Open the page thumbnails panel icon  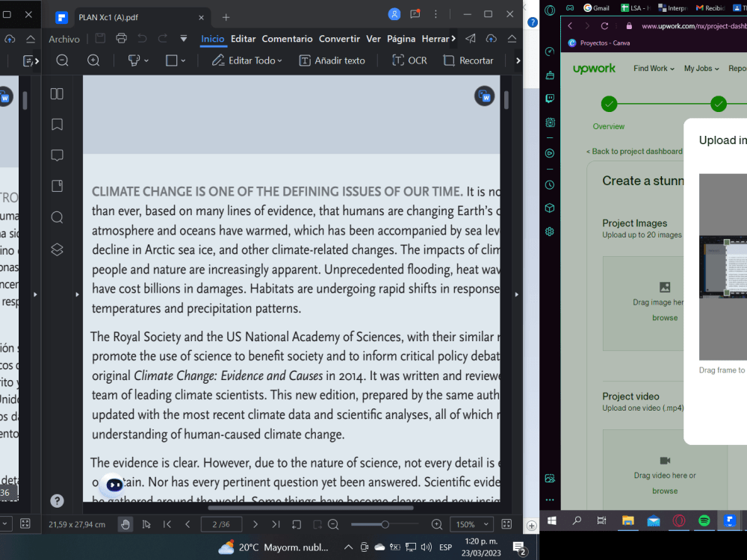[57, 94]
